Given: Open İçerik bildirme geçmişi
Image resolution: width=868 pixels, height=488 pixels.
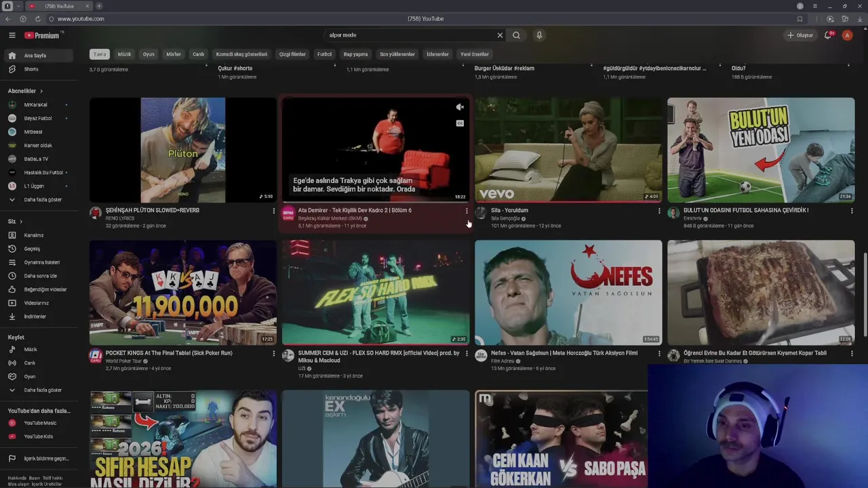Looking at the screenshot, I should [x=39, y=459].
